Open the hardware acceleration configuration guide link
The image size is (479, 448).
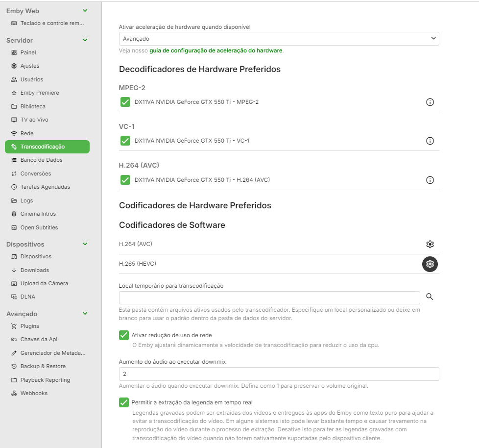tap(216, 50)
